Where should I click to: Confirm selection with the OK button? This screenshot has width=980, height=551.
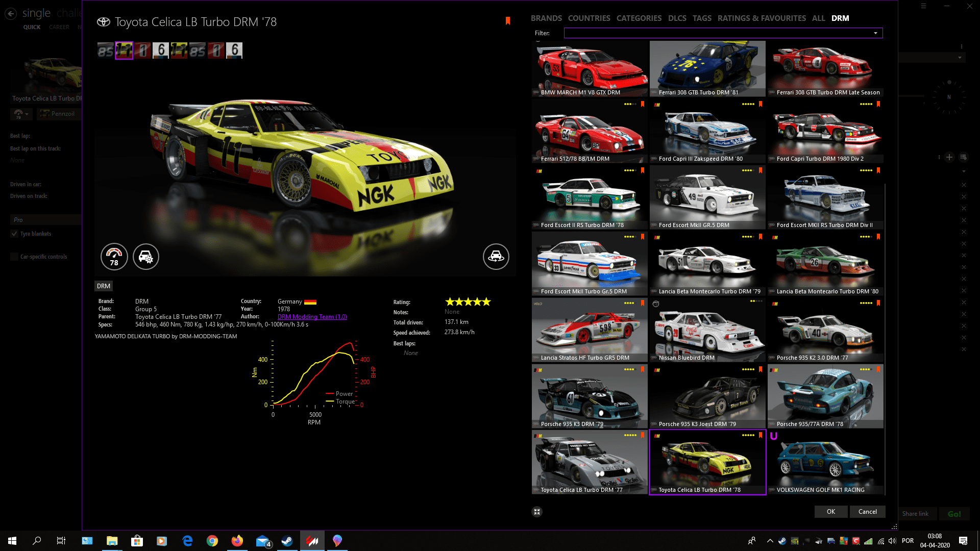click(x=831, y=512)
